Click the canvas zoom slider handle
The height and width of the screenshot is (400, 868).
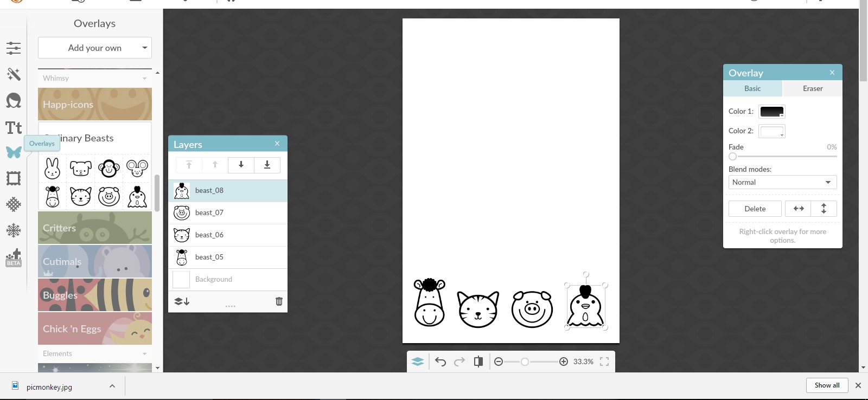[x=525, y=362]
